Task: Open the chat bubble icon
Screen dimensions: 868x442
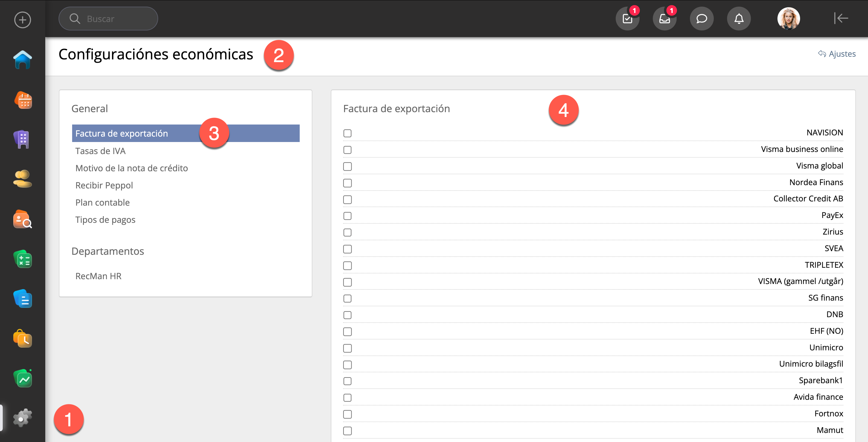Action: (x=701, y=18)
